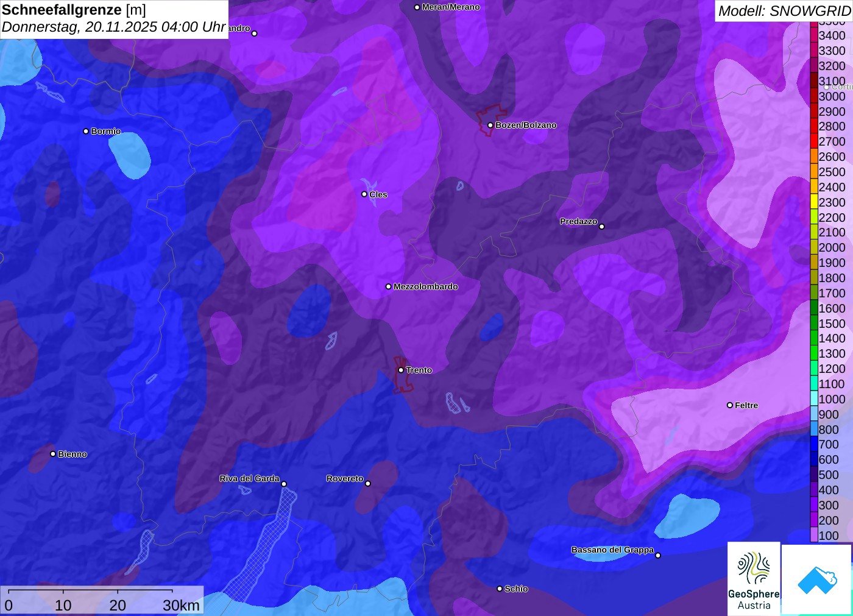
Task: Pick the cyan 1000 legend swatch
Action: (x=814, y=399)
